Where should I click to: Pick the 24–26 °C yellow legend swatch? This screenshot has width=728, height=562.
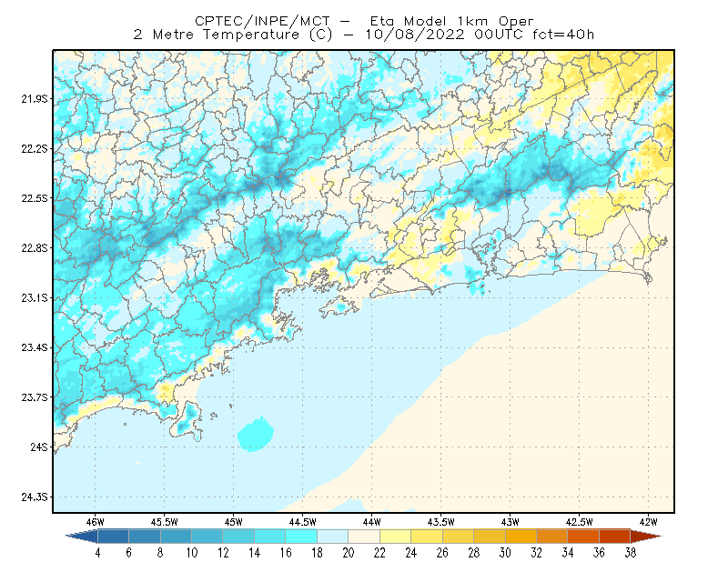427,537
